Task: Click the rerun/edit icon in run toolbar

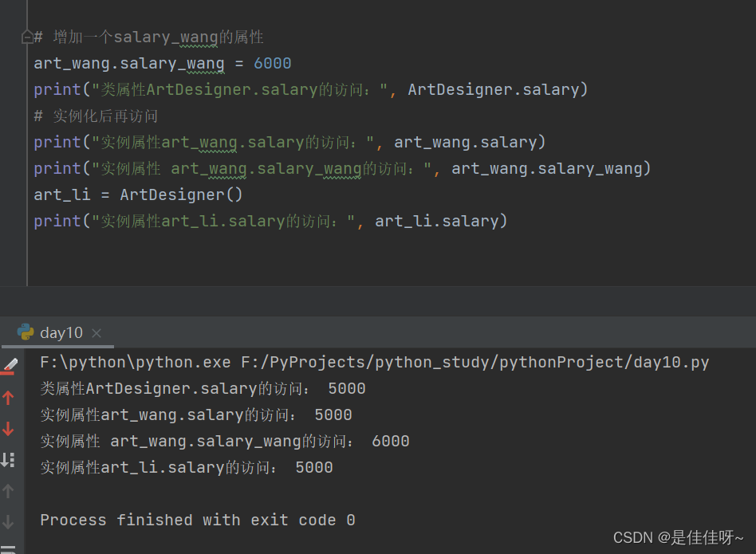Action: [x=9, y=366]
